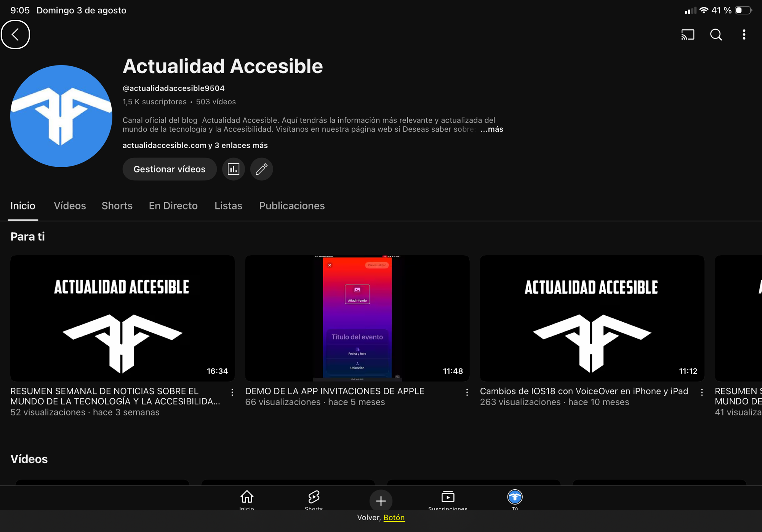762x532 pixels.
Task: Tap the battery indicator in status bar
Action: pyautogui.click(x=743, y=10)
